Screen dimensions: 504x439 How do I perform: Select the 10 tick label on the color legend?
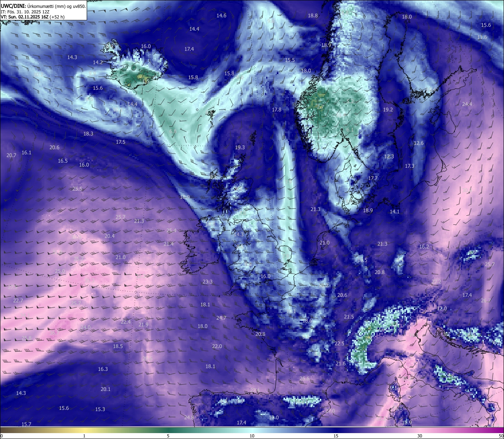(252, 436)
